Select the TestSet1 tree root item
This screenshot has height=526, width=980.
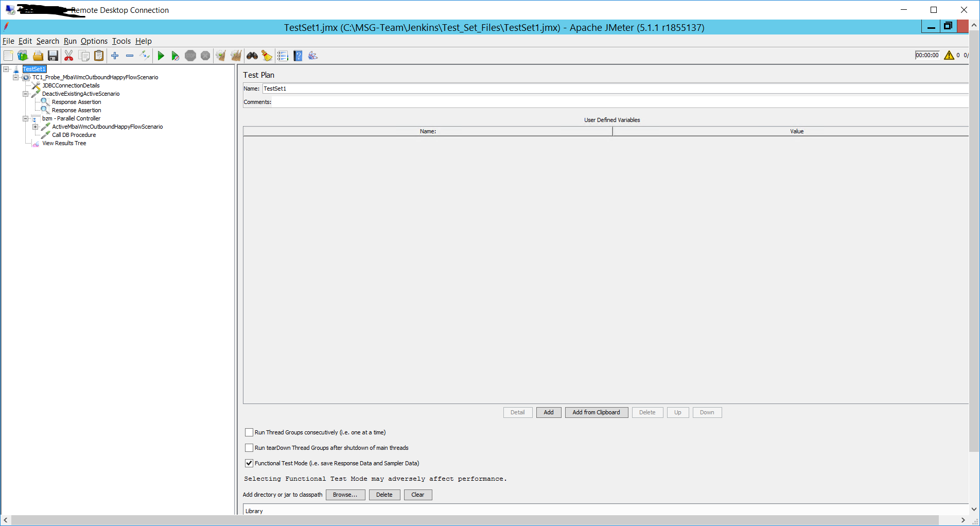34,69
